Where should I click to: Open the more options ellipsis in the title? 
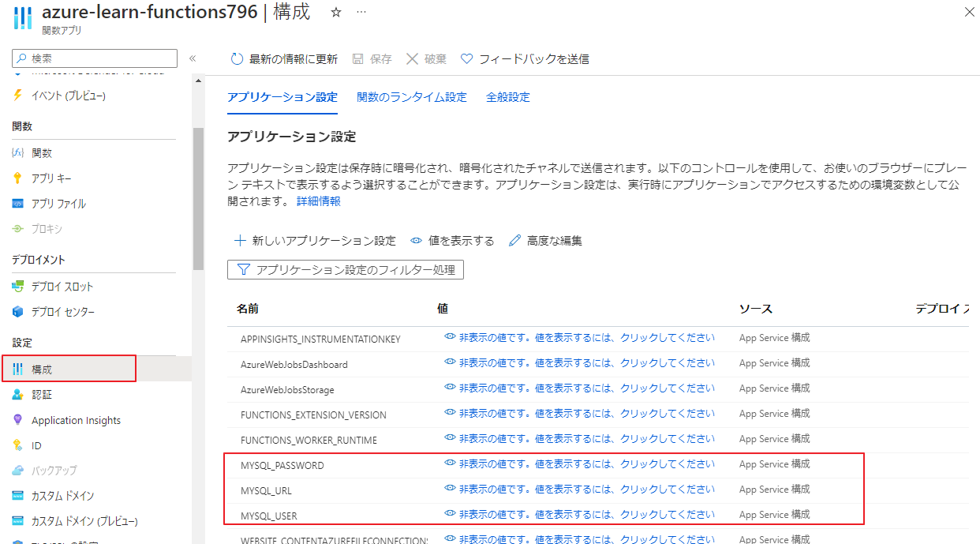tap(361, 13)
